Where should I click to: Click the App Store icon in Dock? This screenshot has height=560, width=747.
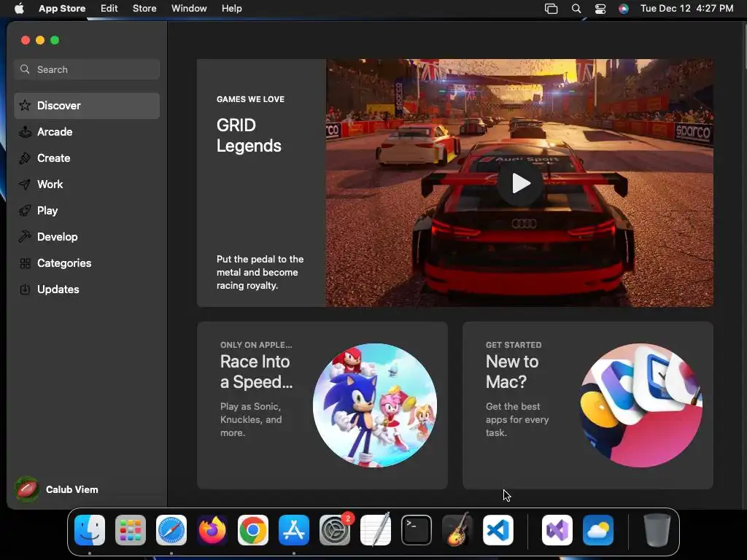(x=294, y=529)
